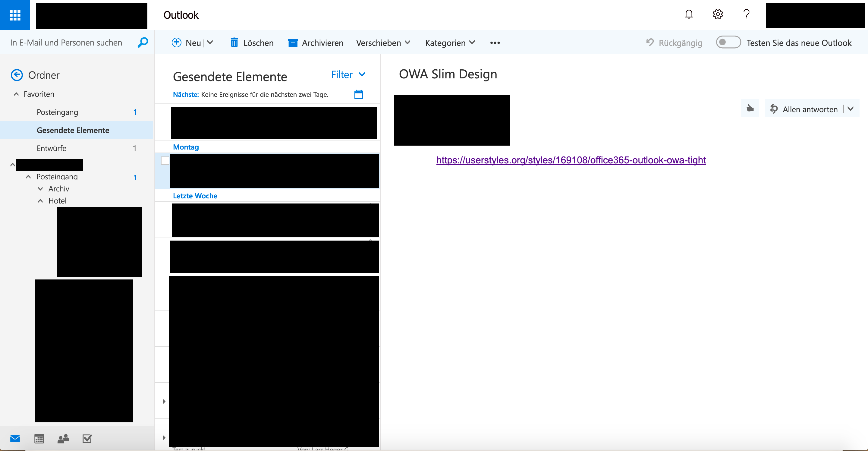Screen dimensions: 868x451
Task: Switch to the calendar via bottom navigation
Action: pyautogui.click(x=39, y=439)
